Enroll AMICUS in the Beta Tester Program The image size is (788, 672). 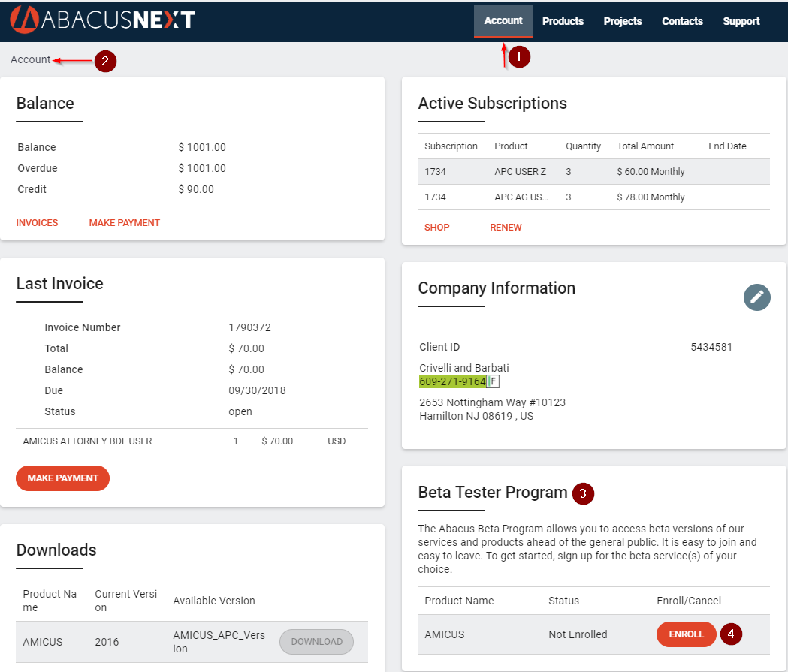click(686, 634)
